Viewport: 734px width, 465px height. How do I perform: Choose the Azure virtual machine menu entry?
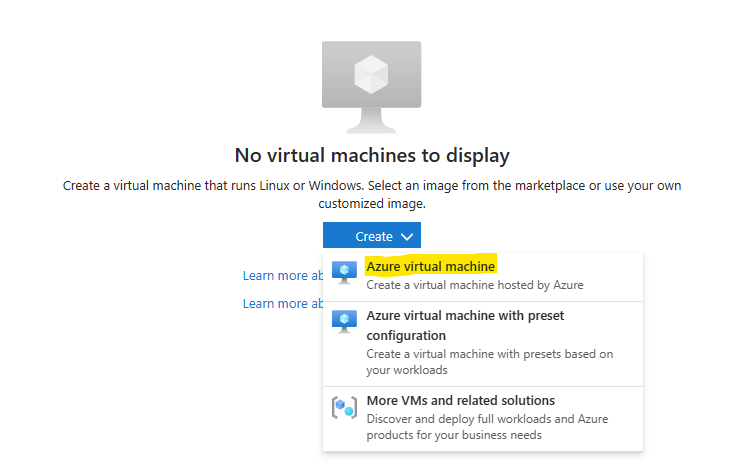[x=483, y=276]
